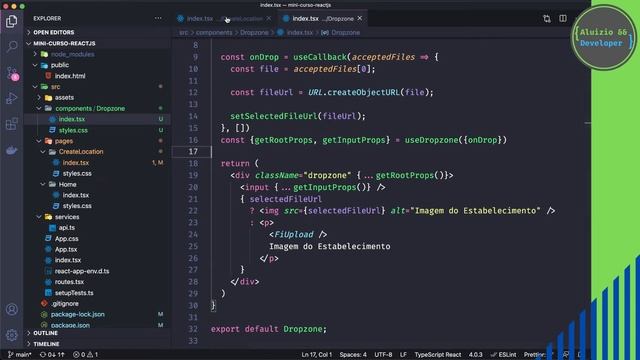
Task: Click Dropzone folder breadcrumb segment
Action: (x=254, y=32)
